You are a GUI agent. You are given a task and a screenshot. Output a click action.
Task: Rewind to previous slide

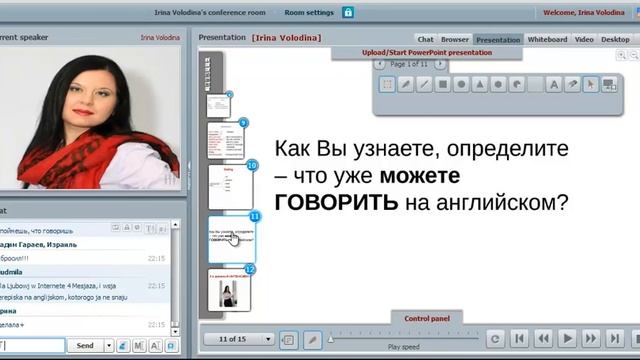click(543, 339)
